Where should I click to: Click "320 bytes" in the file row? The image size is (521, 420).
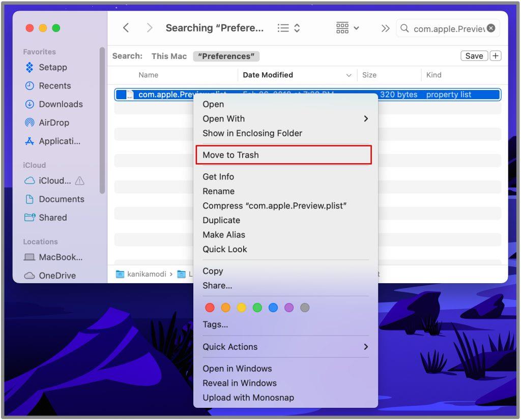[399, 95]
